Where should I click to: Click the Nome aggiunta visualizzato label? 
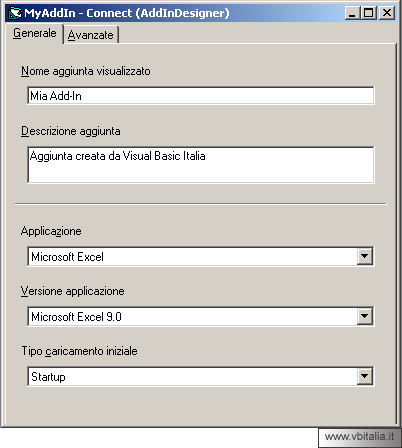coord(86,71)
